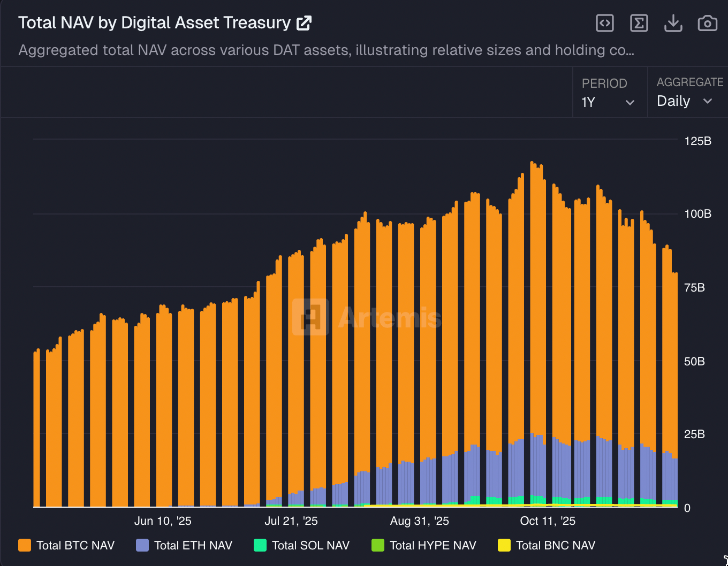
Task: Open the AGGREGATE Daily dropdown
Action: pos(686,101)
